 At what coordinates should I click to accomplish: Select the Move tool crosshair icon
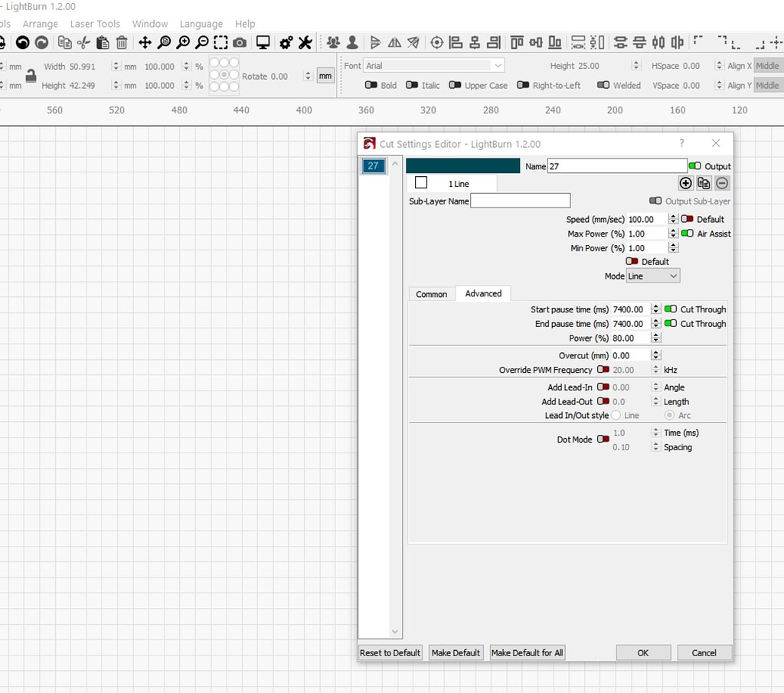(x=145, y=42)
